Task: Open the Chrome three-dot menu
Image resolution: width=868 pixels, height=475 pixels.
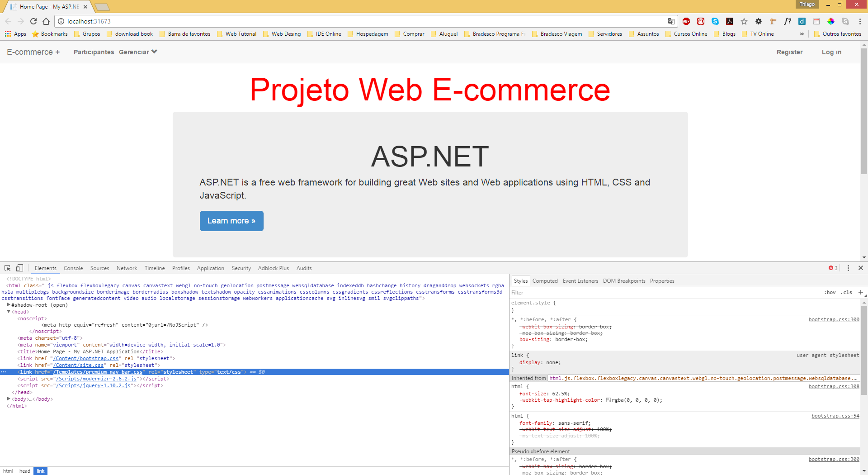Action: (860, 21)
